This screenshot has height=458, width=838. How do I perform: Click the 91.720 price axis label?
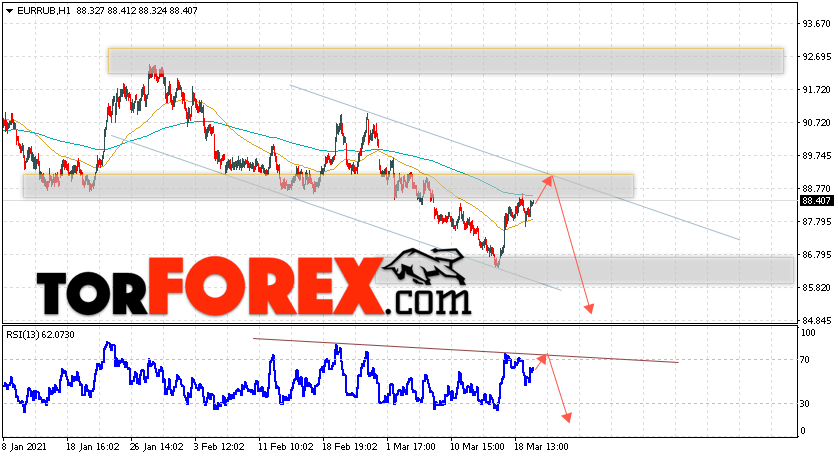[x=817, y=90]
